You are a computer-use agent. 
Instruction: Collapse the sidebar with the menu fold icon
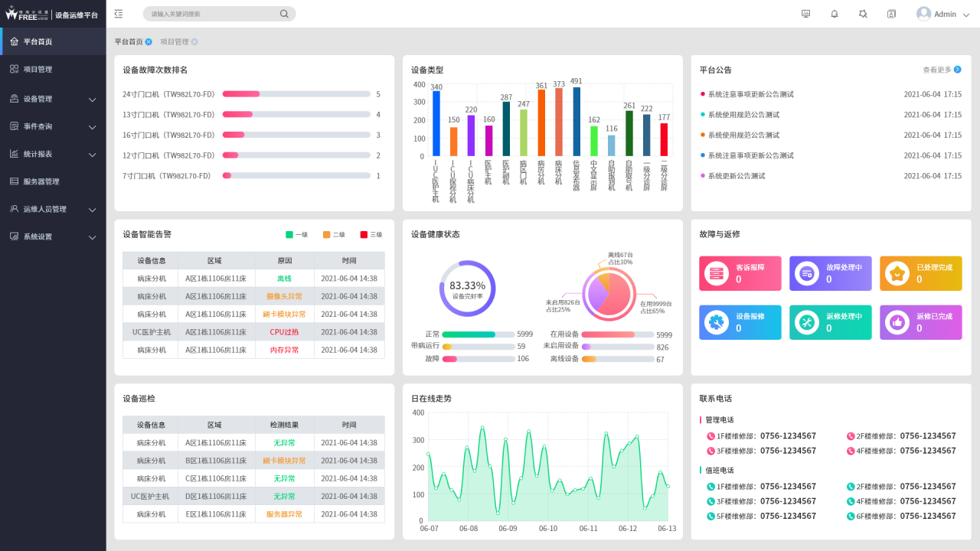pyautogui.click(x=118, y=14)
